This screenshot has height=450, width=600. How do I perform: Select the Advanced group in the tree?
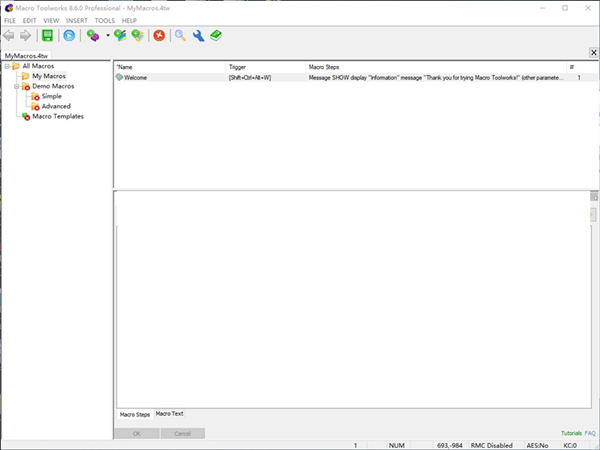pyautogui.click(x=56, y=106)
